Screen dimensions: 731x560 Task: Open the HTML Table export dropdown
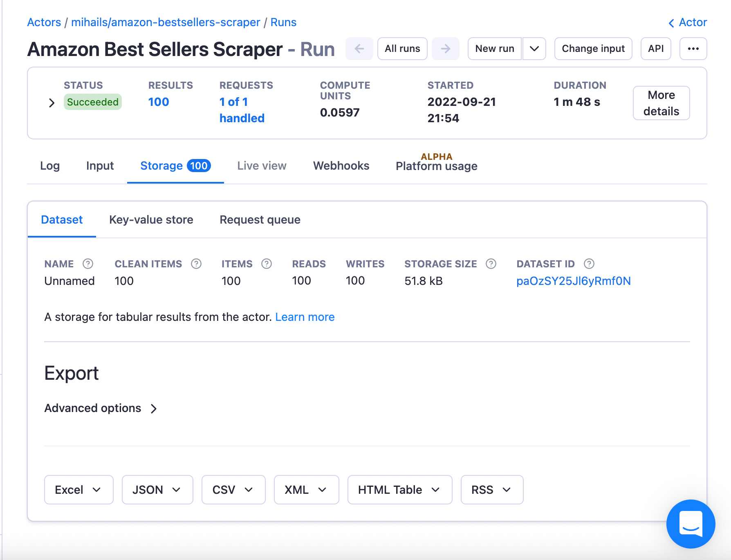pos(400,490)
